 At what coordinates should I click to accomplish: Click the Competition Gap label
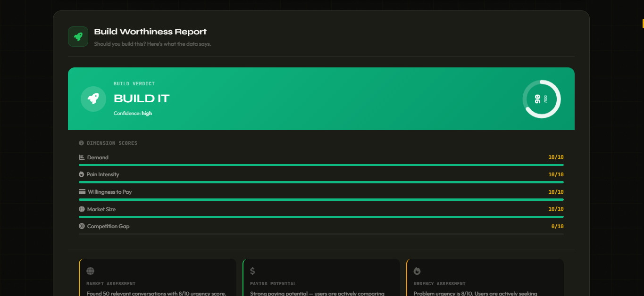pos(108,226)
